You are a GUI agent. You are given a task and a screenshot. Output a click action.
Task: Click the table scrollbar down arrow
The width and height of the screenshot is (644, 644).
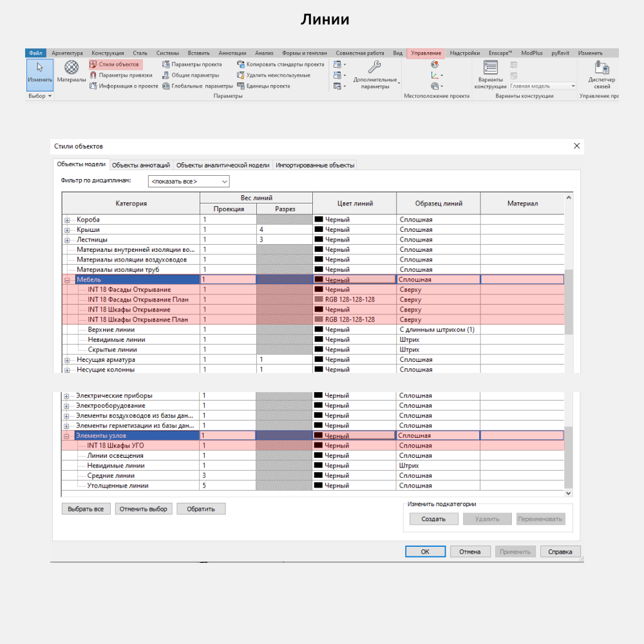(569, 493)
